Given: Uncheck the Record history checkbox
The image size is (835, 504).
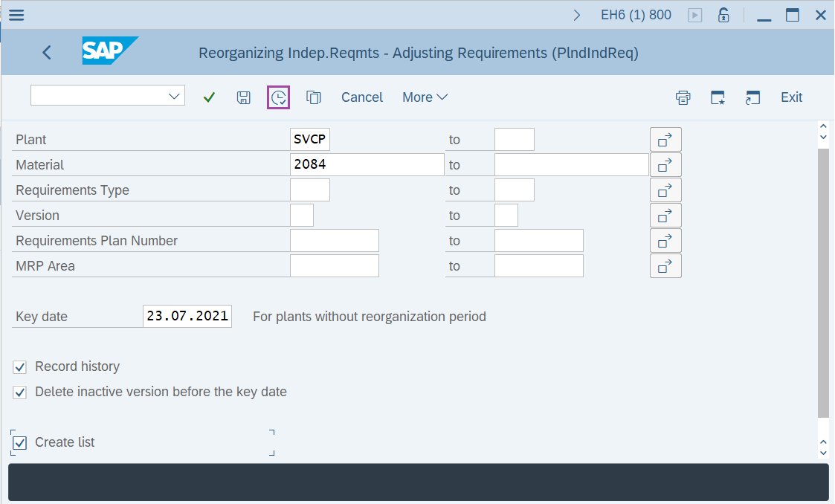Looking at the screenshot, I should click(x=20, y=367).
